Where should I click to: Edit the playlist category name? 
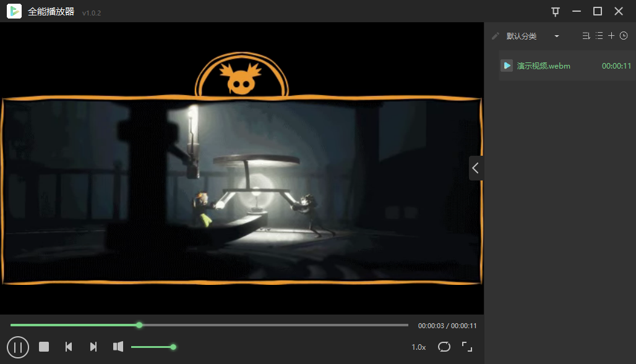pos(495,36)
